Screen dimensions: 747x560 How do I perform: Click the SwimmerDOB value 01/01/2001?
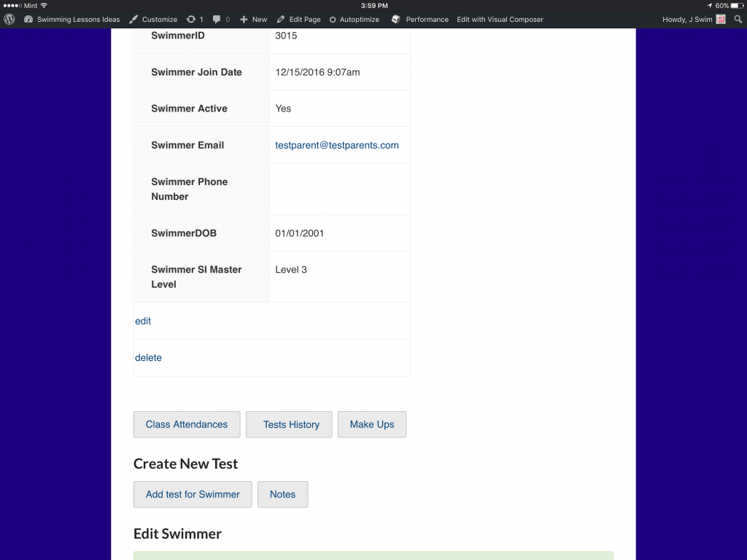coord(299,233)
